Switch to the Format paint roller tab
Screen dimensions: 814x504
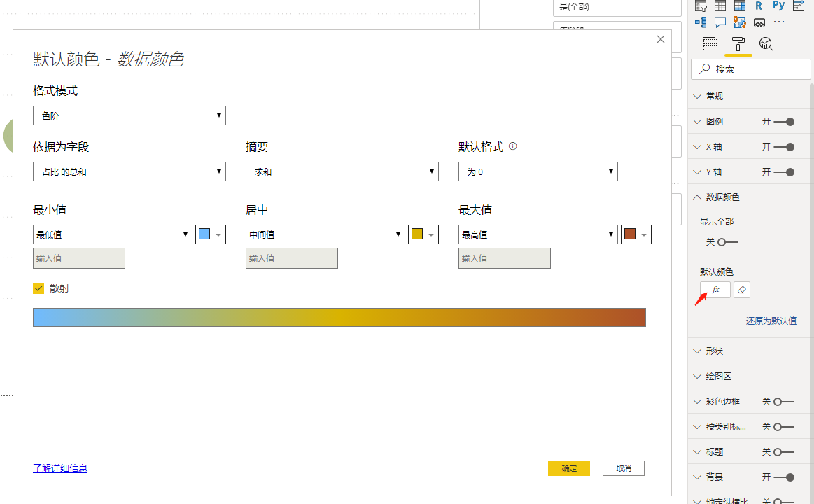point(738,44)
